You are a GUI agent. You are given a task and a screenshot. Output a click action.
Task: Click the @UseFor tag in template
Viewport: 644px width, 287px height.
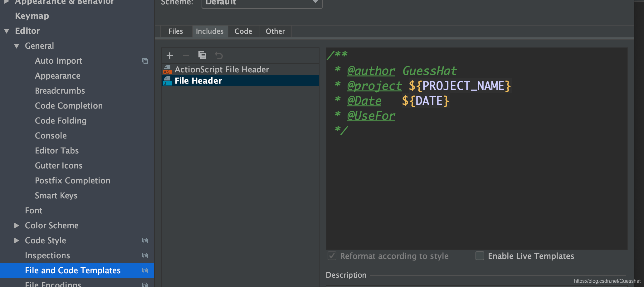(371, 116)
